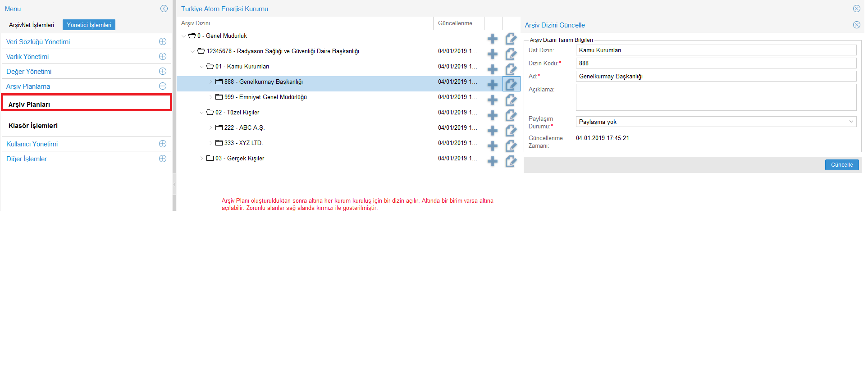Open the Klasör İşlemleri menu item

click(x=33, y=126)
